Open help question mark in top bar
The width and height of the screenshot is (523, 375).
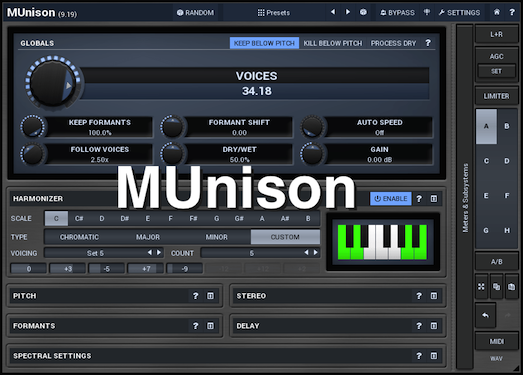[x=512, y=12]
